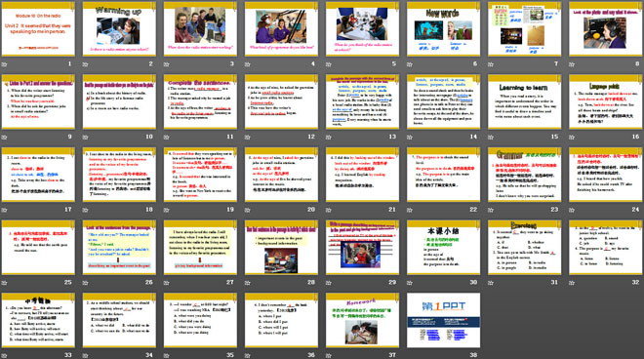Viewport: 644px width, 359px height.
Task: Select the Module 10 title slide thumbnail
Action: coord(38,28)
